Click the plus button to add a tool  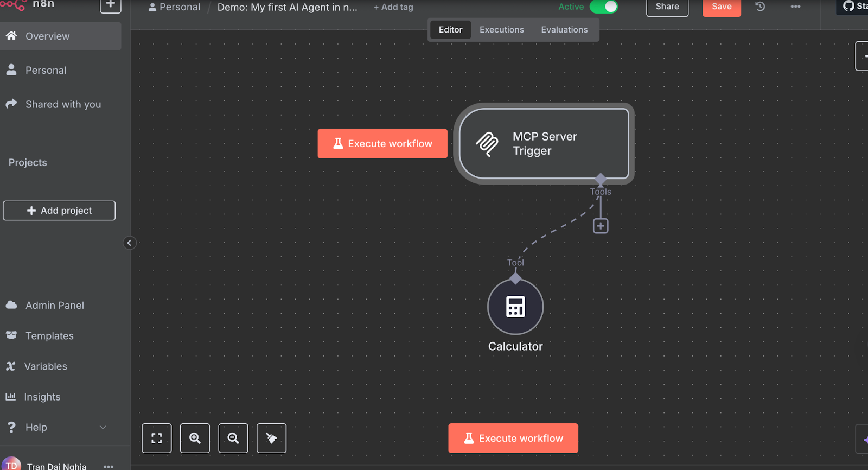[x=601, y=226]
